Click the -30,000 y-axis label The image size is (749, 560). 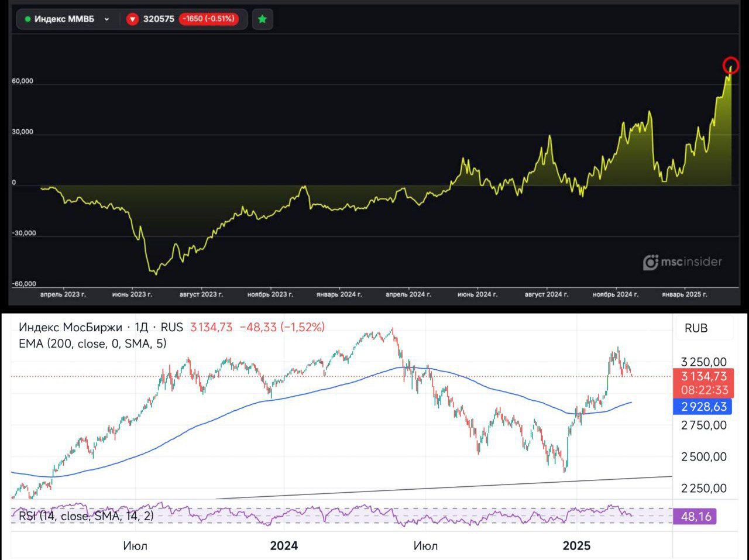[x=23, y=233]
